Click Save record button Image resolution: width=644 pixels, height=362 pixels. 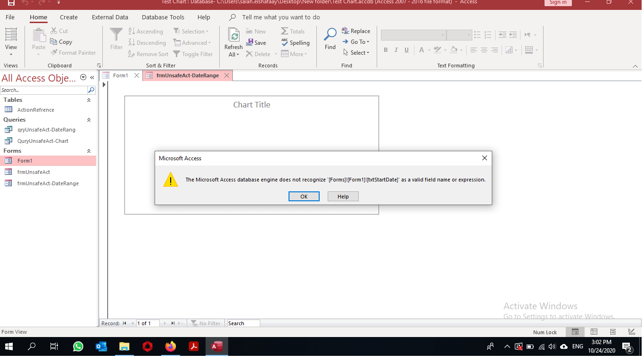(256, 43)
